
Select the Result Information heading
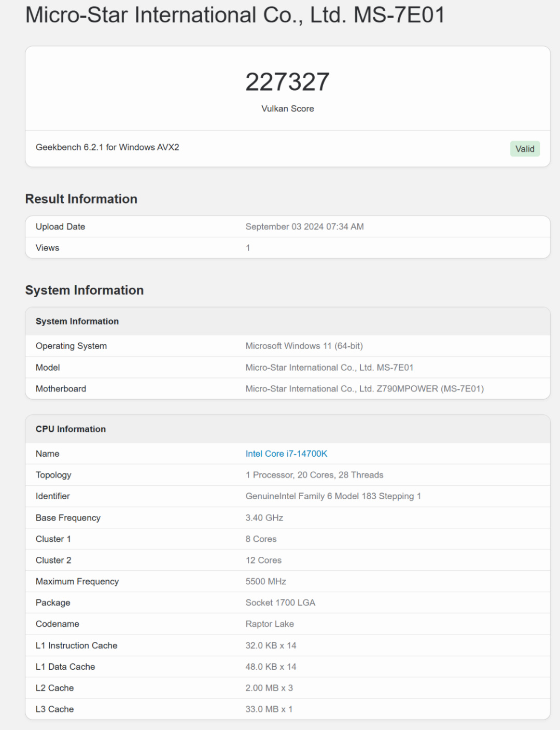81,199
